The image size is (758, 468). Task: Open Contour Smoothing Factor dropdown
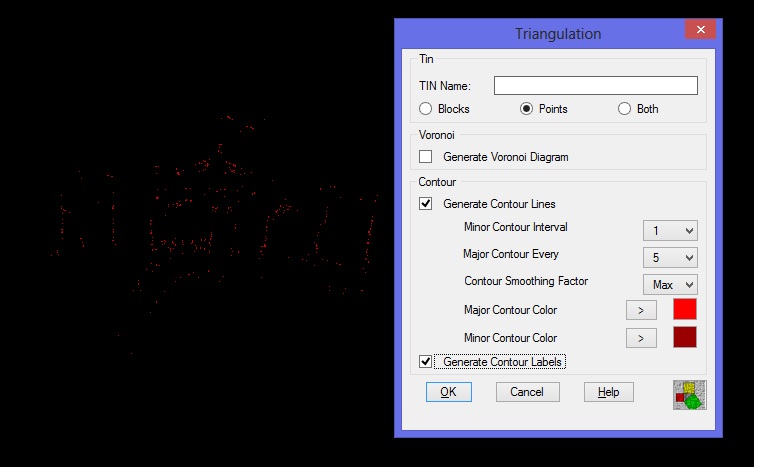point(670,285)
